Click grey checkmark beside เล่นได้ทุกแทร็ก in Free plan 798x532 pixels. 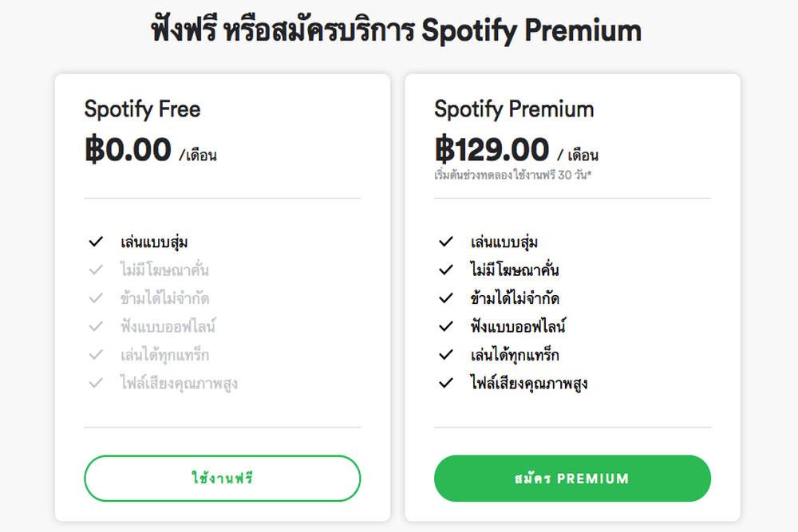pyautogui.click(x=96, y=354)
